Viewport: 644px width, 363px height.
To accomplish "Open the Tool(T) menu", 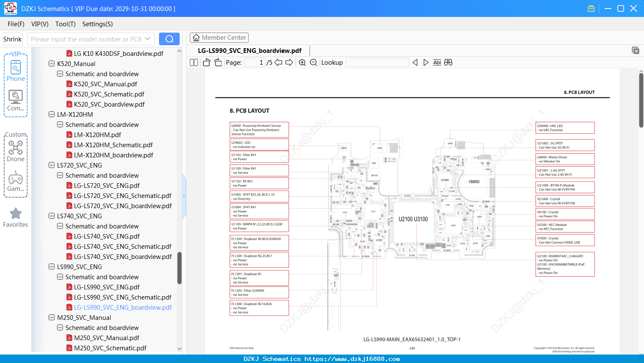I will (66, 24).
